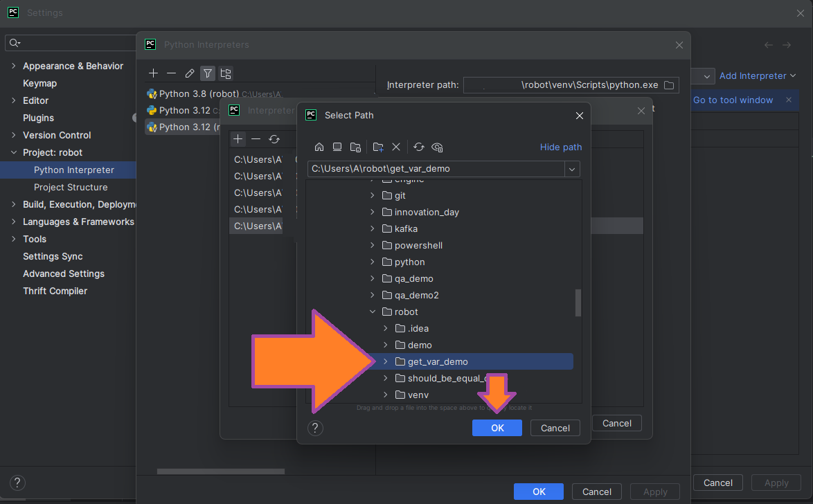Select the kafka folder row

coord(440,228)
